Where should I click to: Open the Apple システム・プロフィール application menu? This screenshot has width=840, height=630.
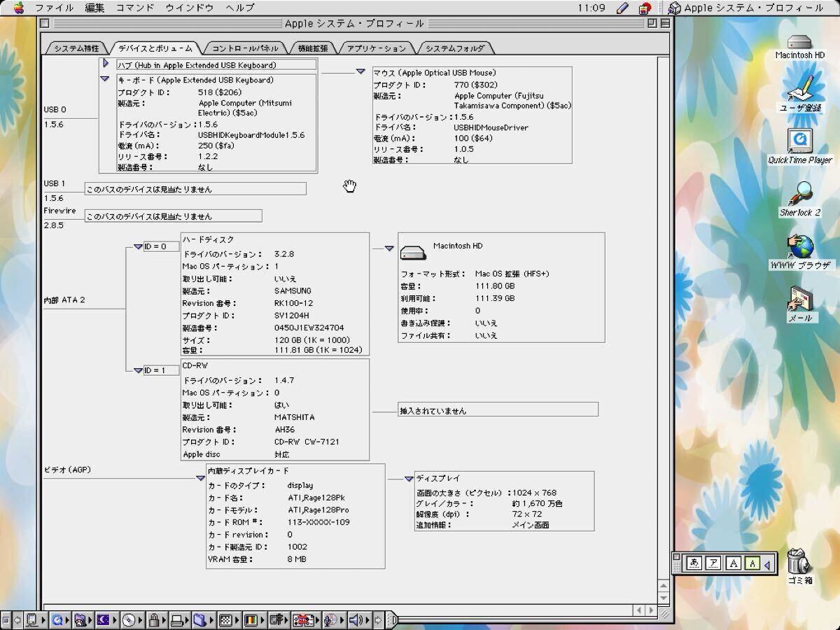pos(746,8)
